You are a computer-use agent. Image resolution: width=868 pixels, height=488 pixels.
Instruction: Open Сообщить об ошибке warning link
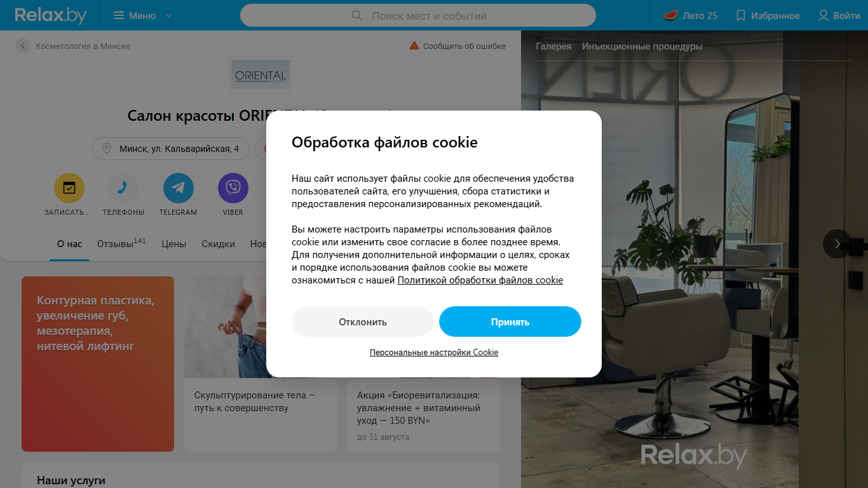(x=458, y=46)
